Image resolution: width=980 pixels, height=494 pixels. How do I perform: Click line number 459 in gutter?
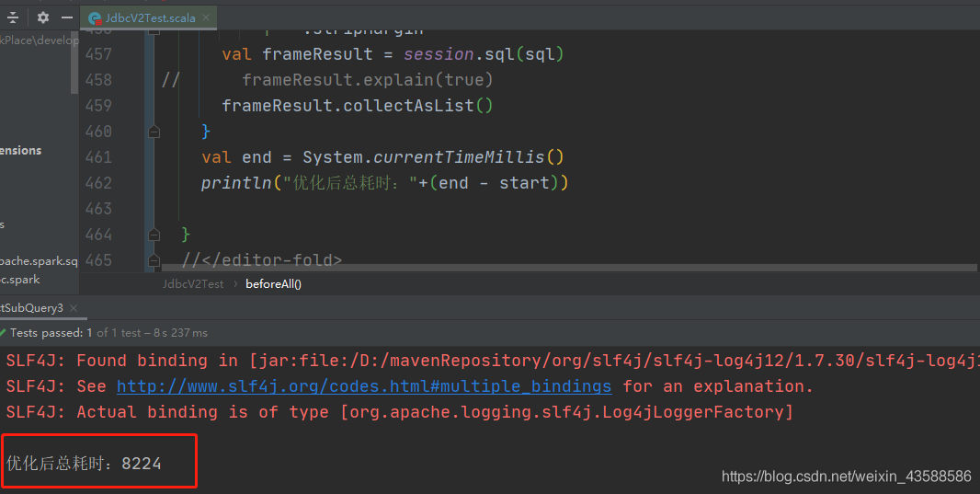click(x=98, y=106)
